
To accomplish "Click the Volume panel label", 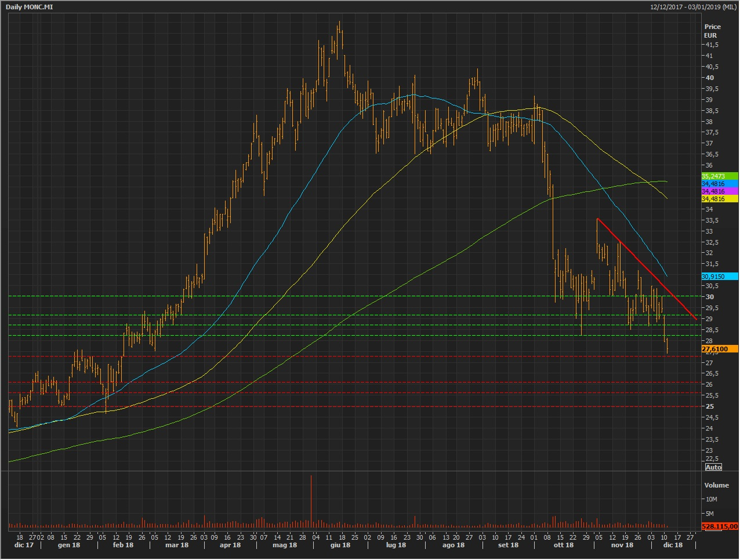I will (716, 485).
